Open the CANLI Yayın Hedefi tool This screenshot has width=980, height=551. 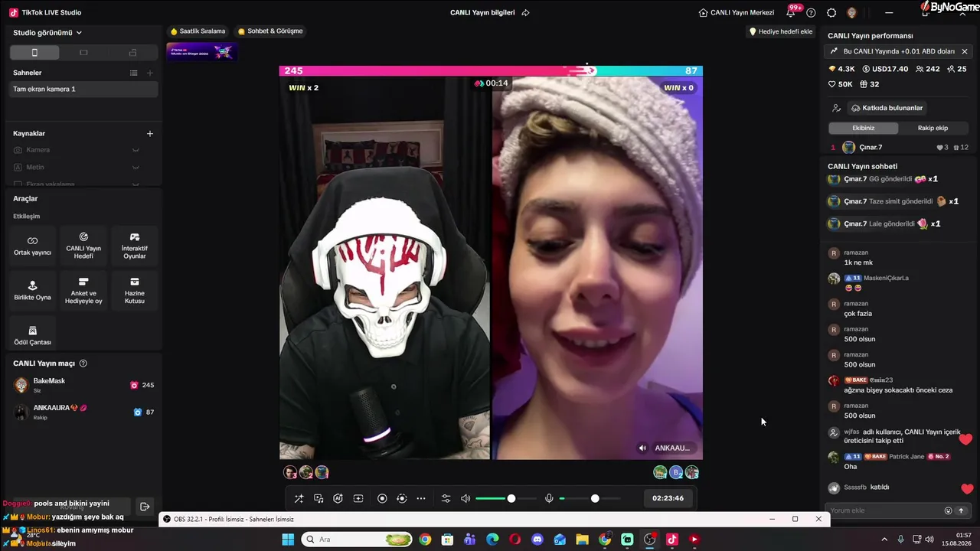(83, 246)
